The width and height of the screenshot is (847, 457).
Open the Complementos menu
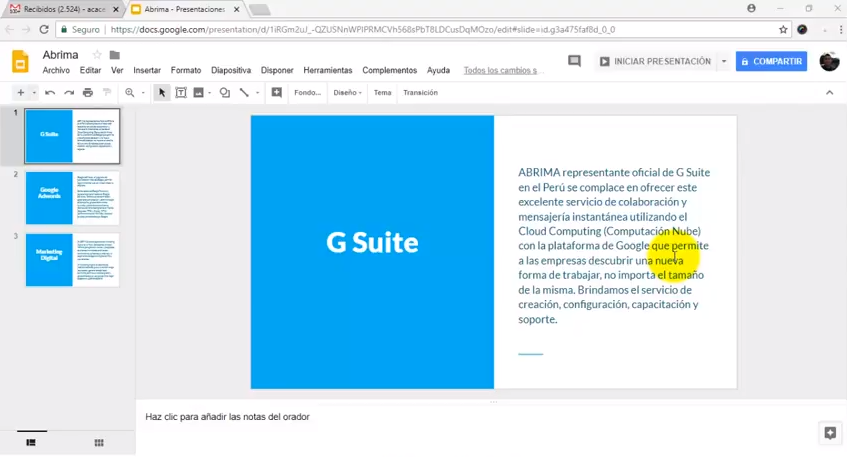click(x=389, y=70)
